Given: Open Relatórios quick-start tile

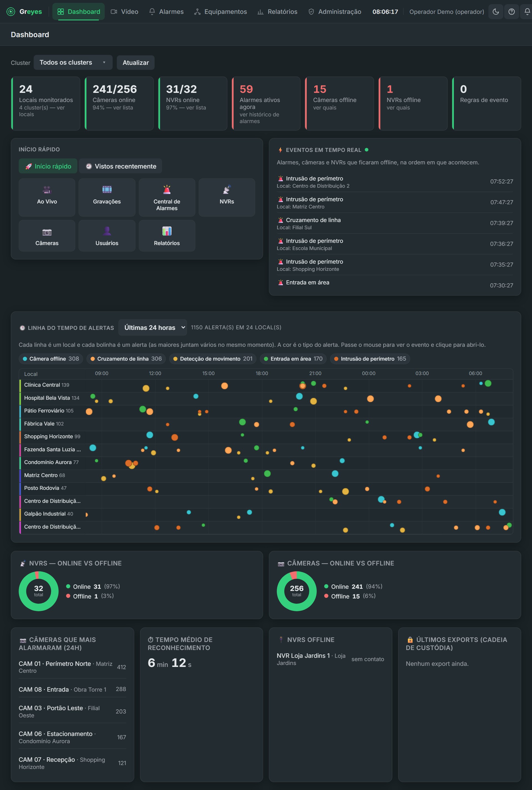Looking at the screenshot, I should point(167,236).
